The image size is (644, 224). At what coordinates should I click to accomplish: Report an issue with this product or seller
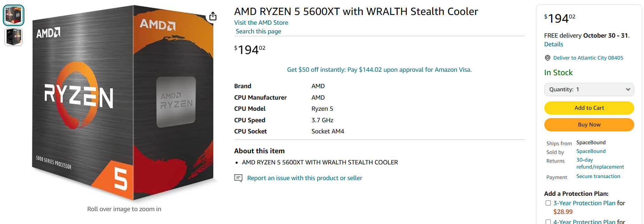[x=305, y=178]
